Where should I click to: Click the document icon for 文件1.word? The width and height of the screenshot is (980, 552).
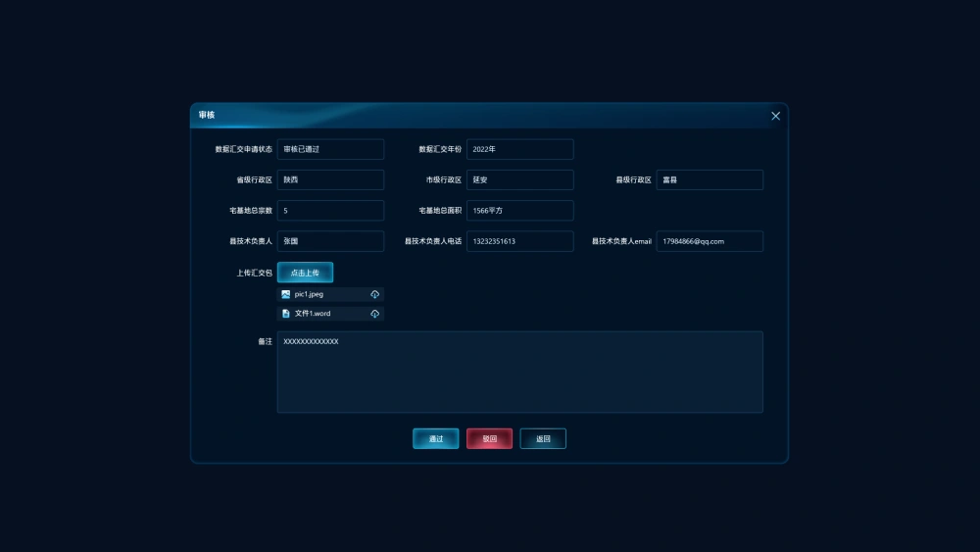[286, 314]
